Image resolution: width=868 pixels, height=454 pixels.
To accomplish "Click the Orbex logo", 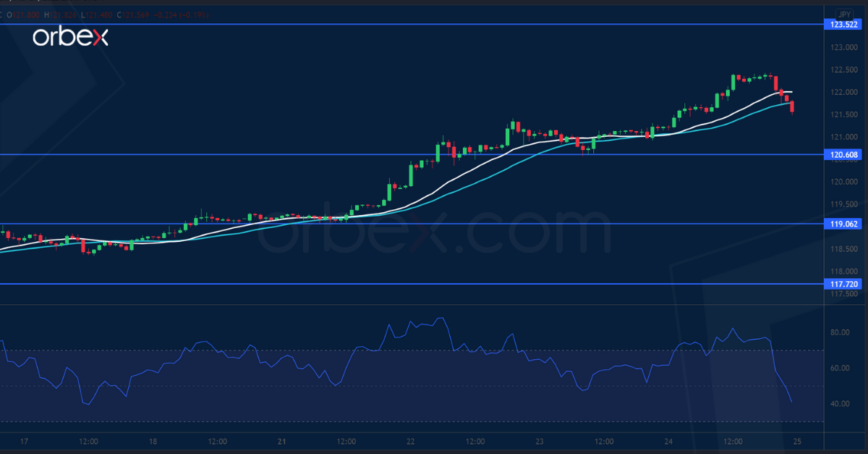I will pyautogui.click(x=70, y=35).
